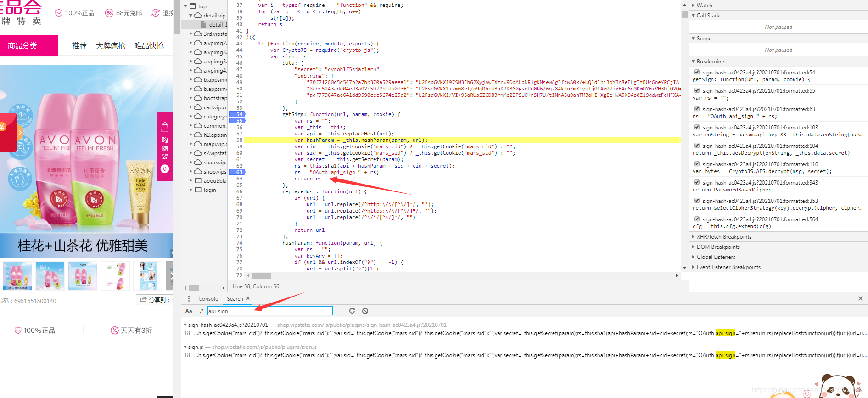This screenshot has height=398, width=868.
Task: Open the 大牌疯抢 navigation tab
Action: click(111, 46)
